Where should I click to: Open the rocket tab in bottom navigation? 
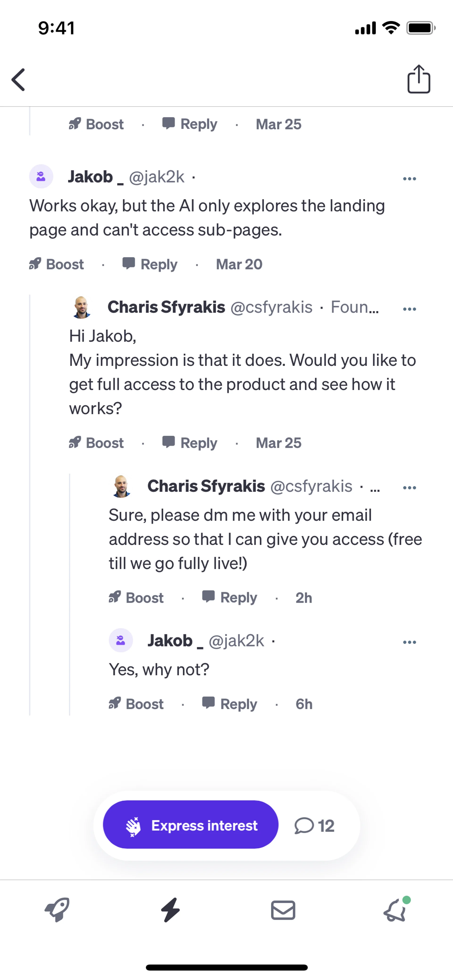click(x=57, y=910)
